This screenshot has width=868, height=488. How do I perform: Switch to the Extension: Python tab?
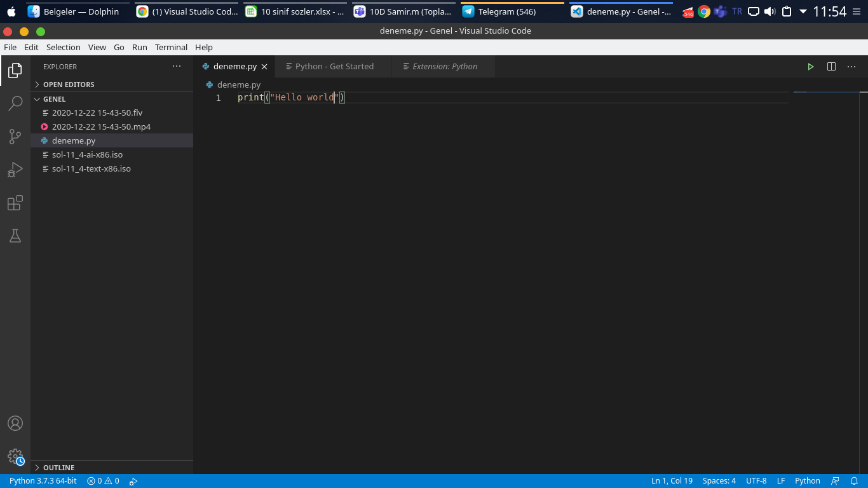(x=444, y=67)
